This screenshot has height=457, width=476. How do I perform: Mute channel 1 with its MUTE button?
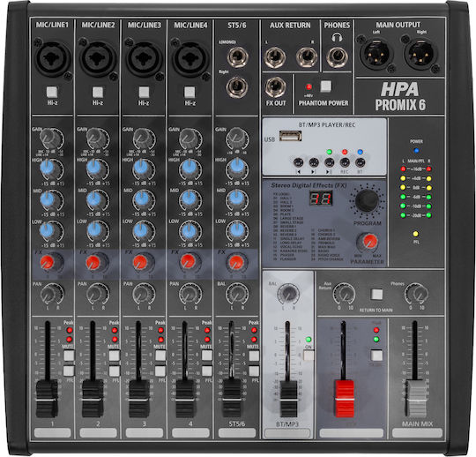coord(69,356)
